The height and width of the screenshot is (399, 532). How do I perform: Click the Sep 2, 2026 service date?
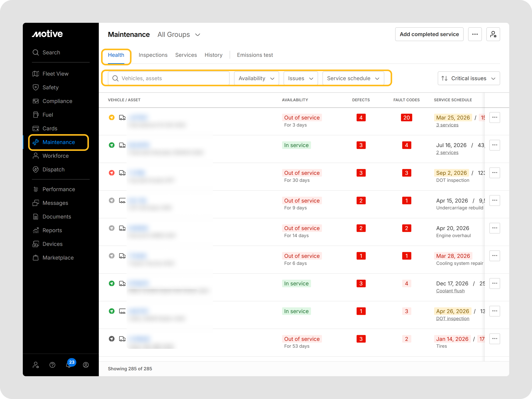point(451,173)
